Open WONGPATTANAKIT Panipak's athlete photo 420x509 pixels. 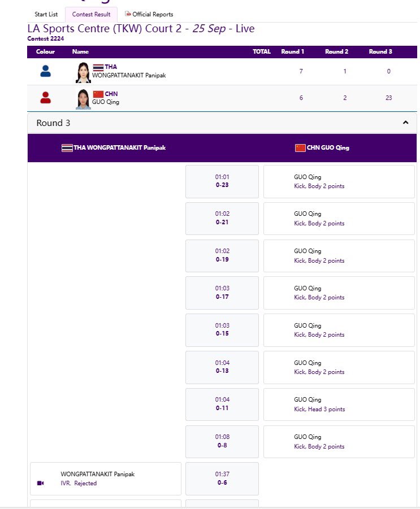click(x=83, y=72)
